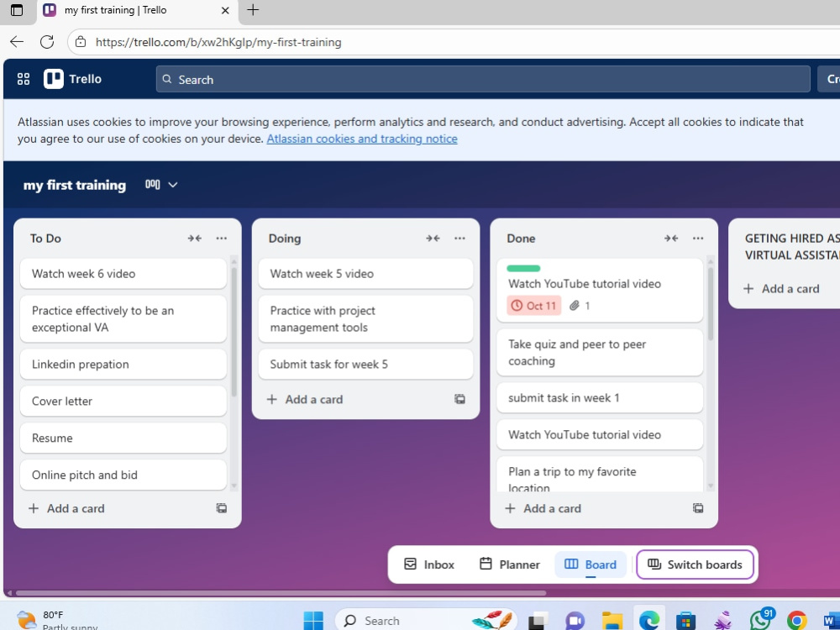
Task: Open File Explorer from the taskbar
Action: [612, 621]
